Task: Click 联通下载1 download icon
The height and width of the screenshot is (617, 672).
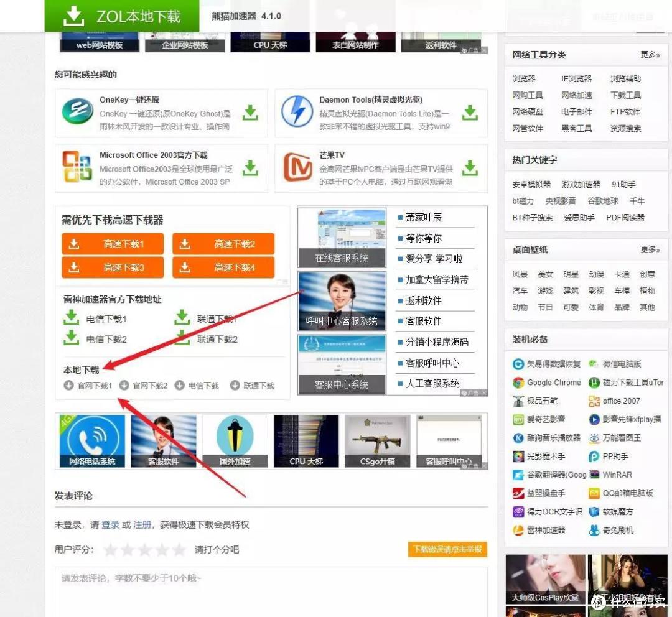Action: 182,317
